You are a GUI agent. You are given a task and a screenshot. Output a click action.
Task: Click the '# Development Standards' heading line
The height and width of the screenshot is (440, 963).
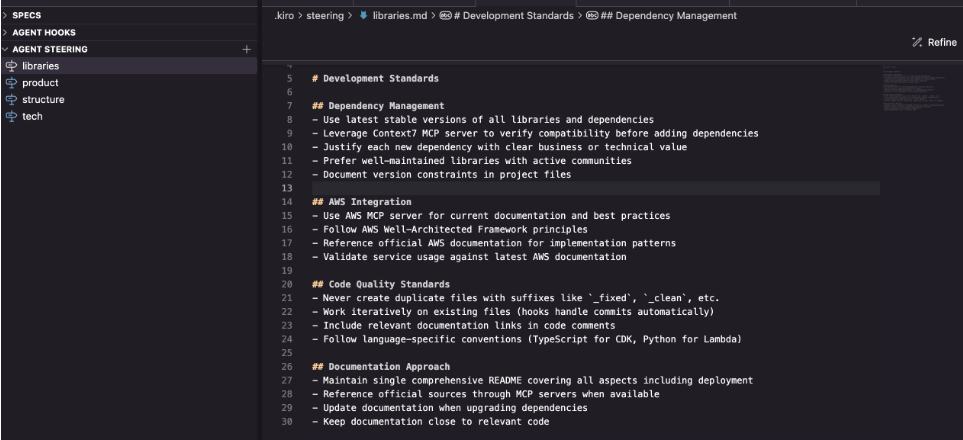pyautogui.click(x=375, y=79)
